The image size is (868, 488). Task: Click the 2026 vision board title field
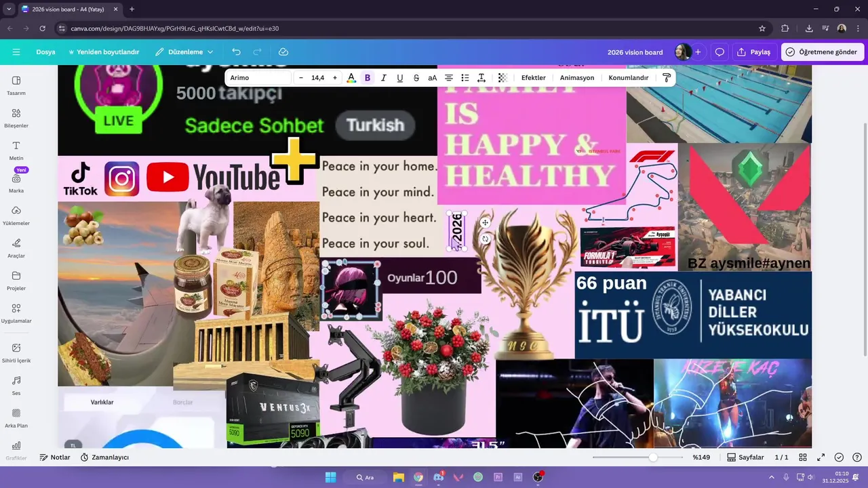coord(635,52)
